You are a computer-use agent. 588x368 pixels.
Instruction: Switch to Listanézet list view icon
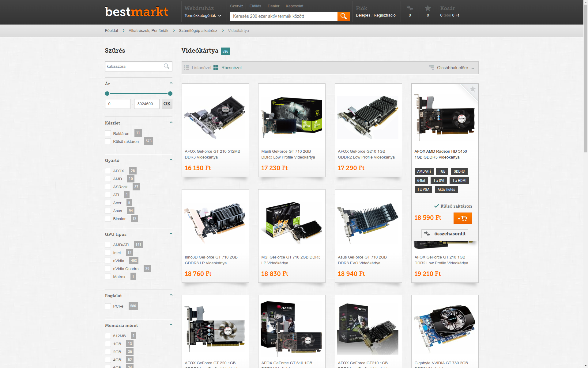coord(187,68)
